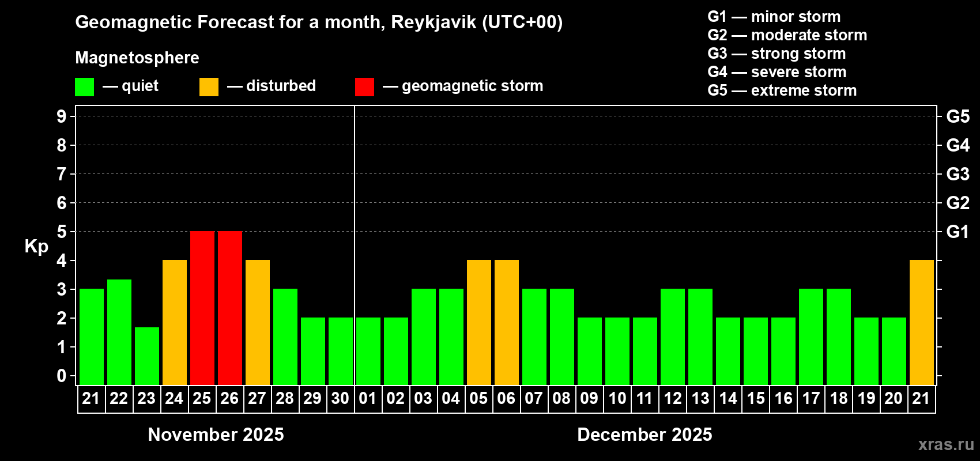Click the date label 01 in December
The height and width of the screenshot is (461, 980).
[x=368, y=399]
